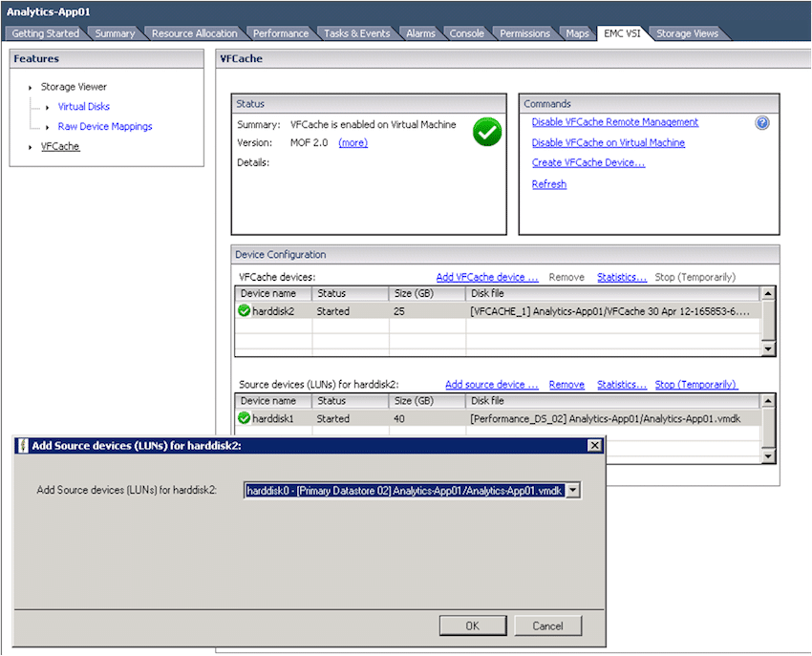
Task: Click scroll up arrow of VFCache devices list
Action: (x=768, y=293)
